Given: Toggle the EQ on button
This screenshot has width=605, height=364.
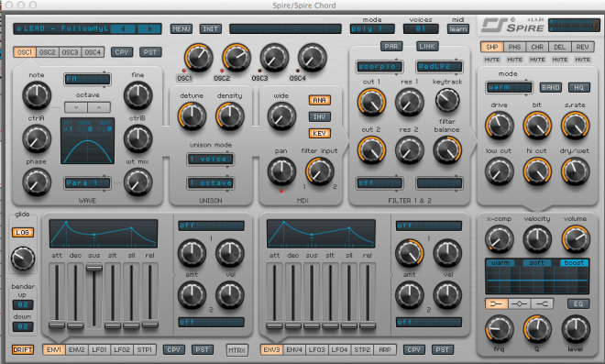Looking at the screenshot, I should [x=578, y=303].
